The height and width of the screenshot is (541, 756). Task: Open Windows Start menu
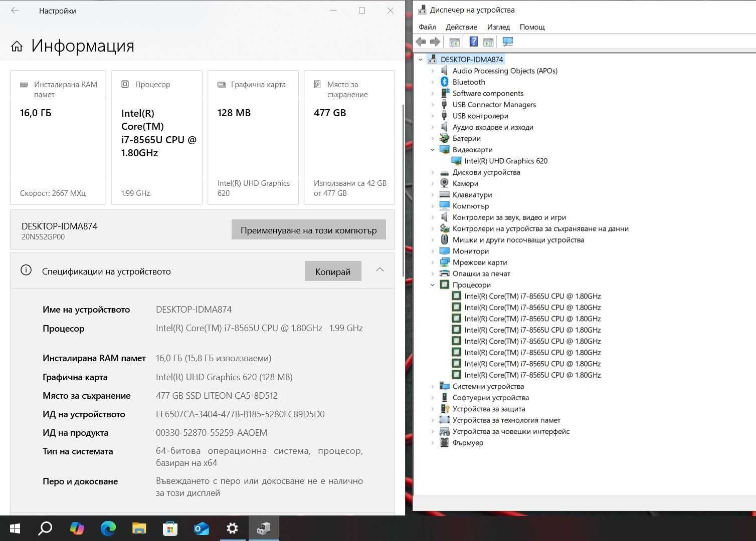[15, 528]
